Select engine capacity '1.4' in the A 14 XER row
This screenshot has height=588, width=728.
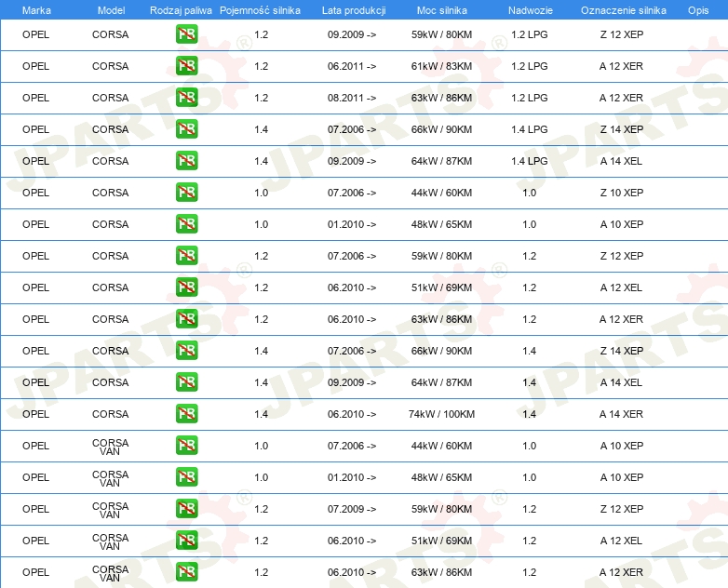click(261, 414)
